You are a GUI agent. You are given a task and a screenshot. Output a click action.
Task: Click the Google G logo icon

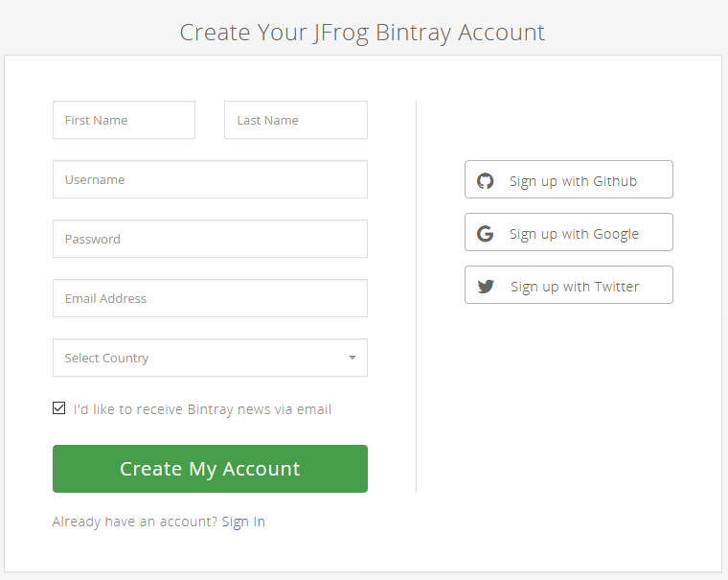pyautogui.click(x=486, y=233)
